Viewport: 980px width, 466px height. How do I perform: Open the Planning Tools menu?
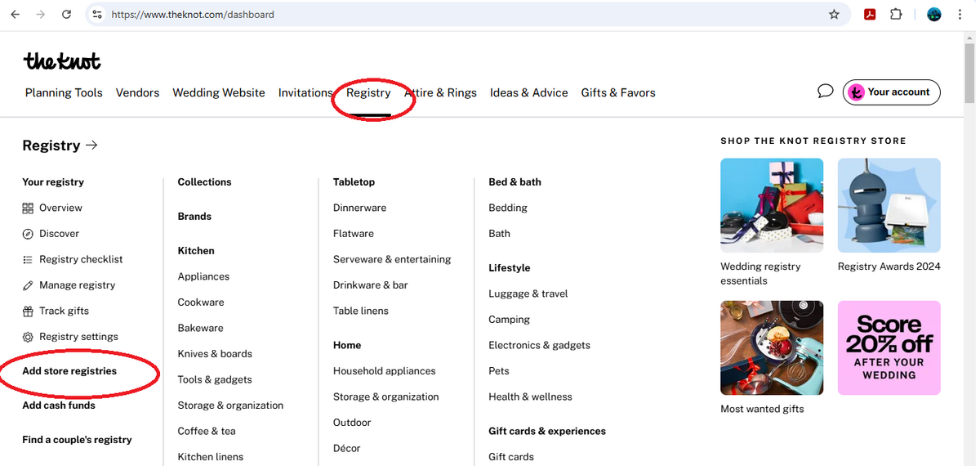coord(64,93)
